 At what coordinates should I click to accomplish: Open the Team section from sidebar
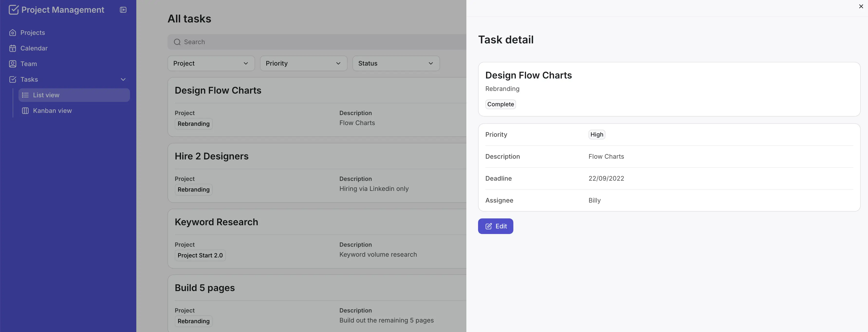point(28,64)
